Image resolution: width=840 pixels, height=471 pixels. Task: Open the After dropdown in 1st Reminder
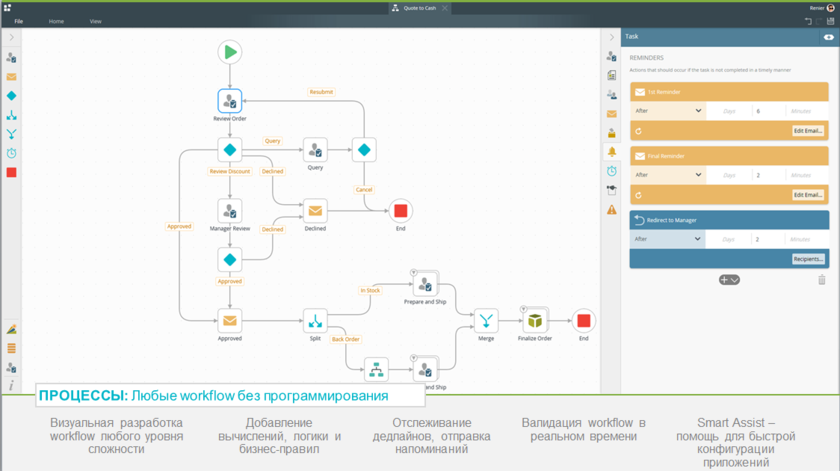coord(668,111)
